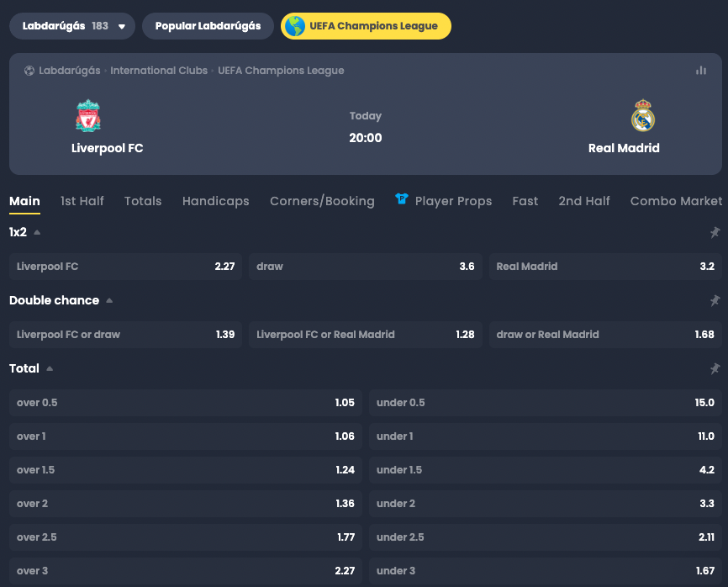Pick over 2.5 at 1.77
Viewport: 728px width, 587px height.
point(186,537)
